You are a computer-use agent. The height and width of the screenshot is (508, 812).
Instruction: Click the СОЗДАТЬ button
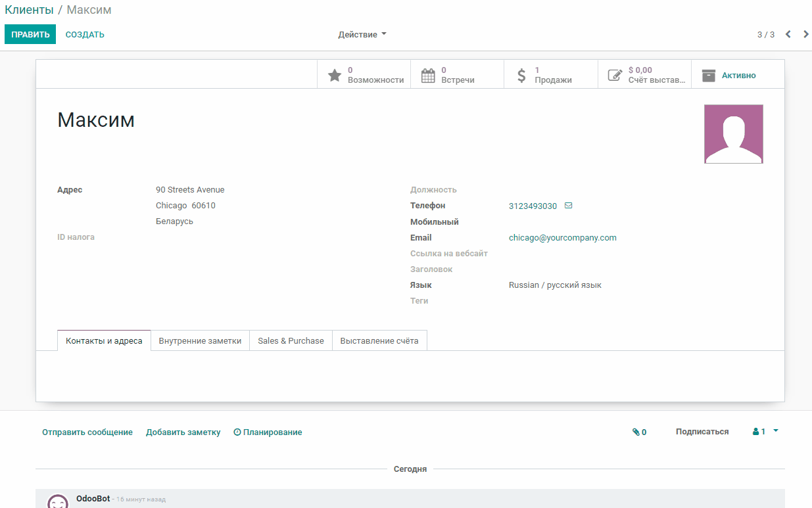pyautogui.click(x=84, y=34)
